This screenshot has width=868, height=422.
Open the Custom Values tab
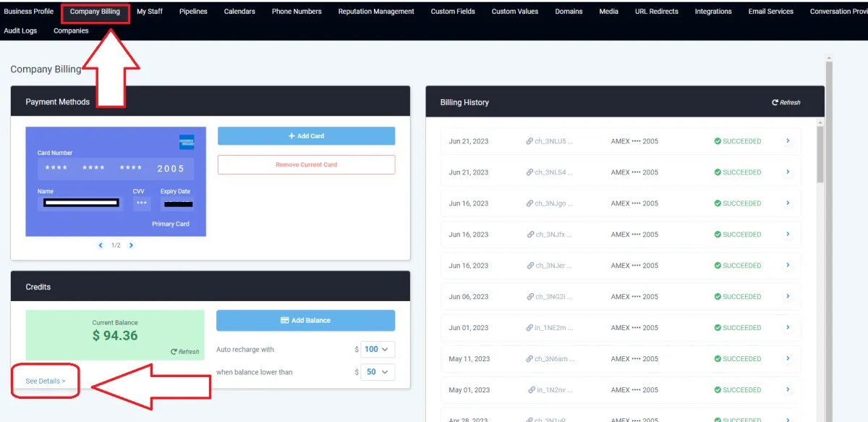pos(515,12)
